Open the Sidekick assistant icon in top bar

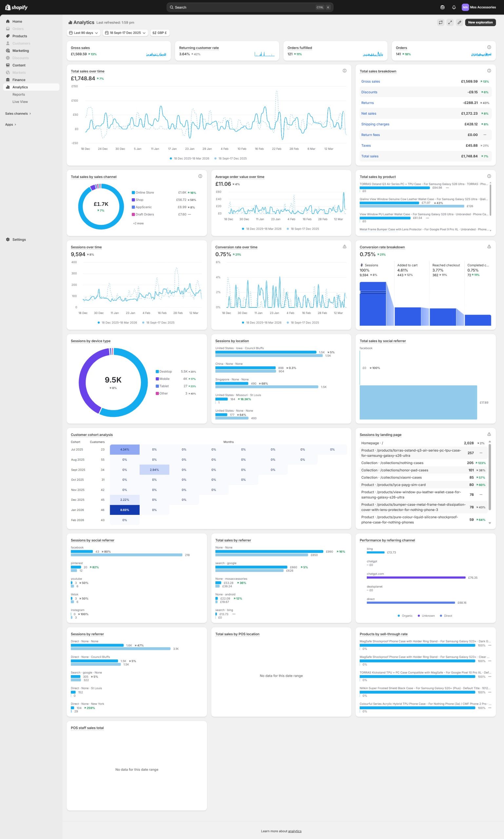point(442,7)
